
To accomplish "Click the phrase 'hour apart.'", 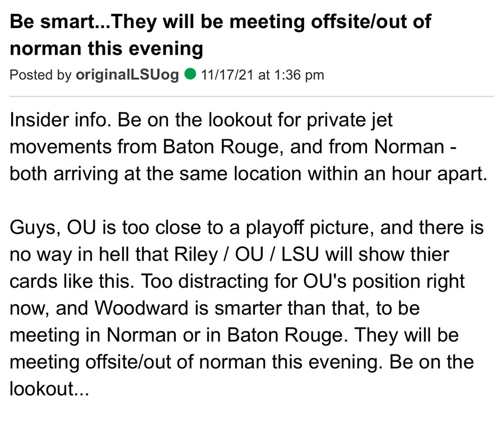I will point(439,174).
